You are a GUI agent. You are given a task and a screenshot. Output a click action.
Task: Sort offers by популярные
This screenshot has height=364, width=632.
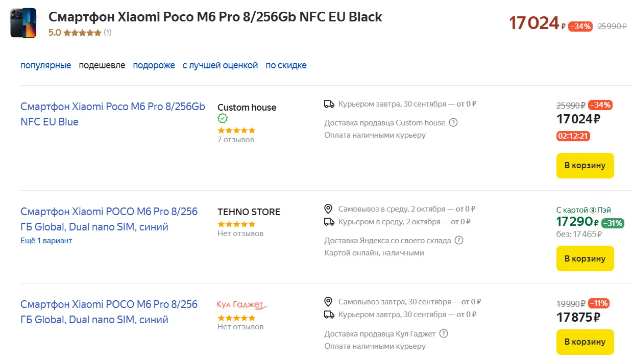[45, 65]
